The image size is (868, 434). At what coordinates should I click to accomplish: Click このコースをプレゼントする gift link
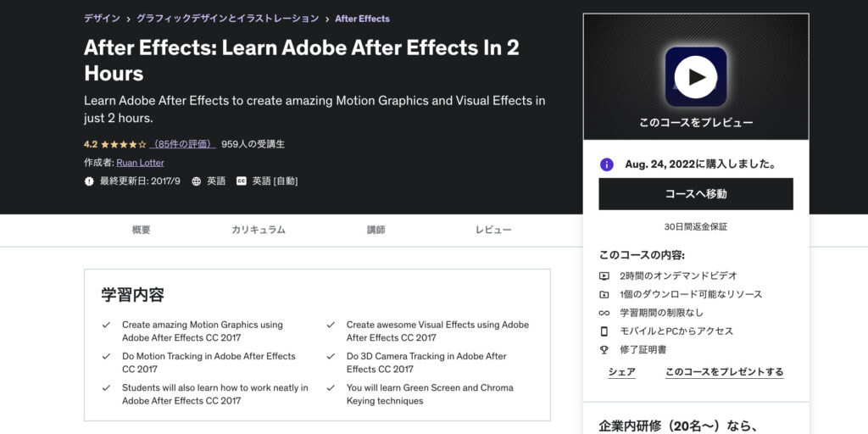(x=725, y=372)
